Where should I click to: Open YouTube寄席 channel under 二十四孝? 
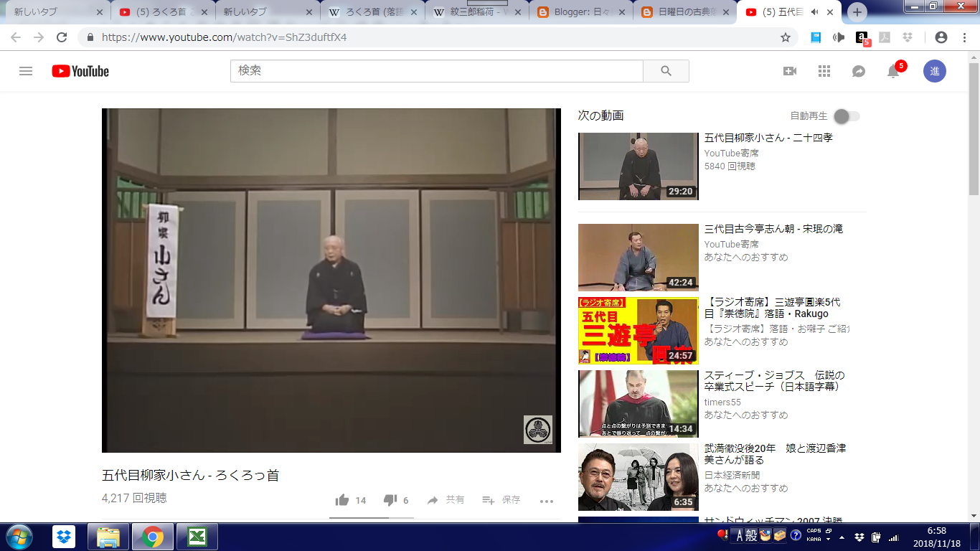pyautogui.click(x=731, y=153)
